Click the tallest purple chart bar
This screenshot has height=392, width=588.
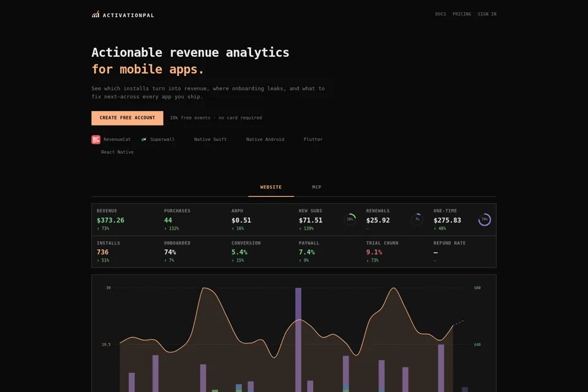point(298,340)
